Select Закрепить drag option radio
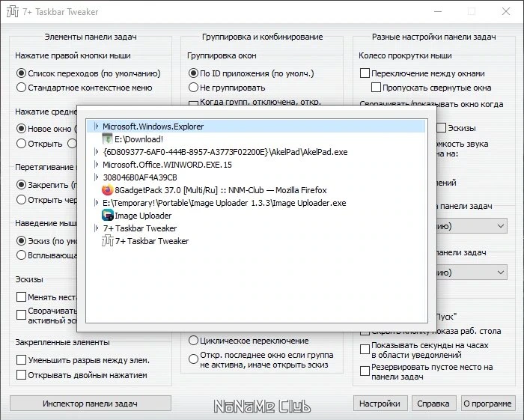Image resolution: width=524 pixels, height=420 pixels. (x=21, y=184)
